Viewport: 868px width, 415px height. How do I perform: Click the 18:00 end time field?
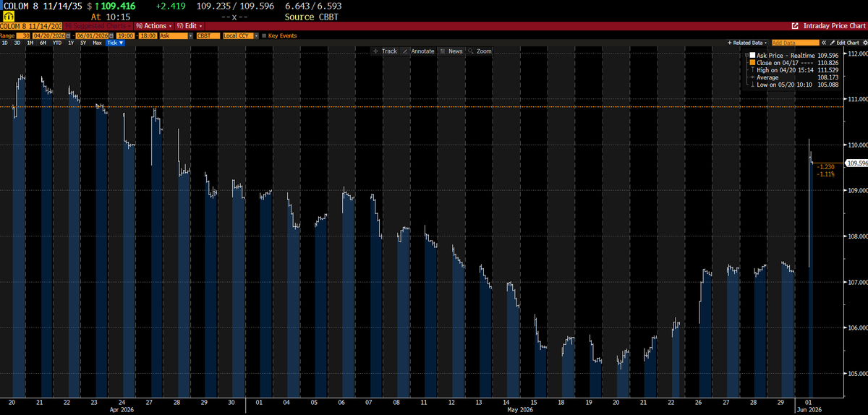(x=148, y=35)
